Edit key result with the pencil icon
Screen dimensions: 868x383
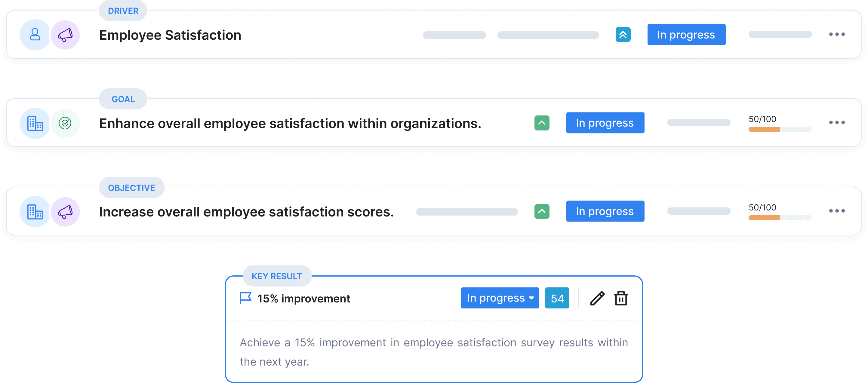point(597,299)
